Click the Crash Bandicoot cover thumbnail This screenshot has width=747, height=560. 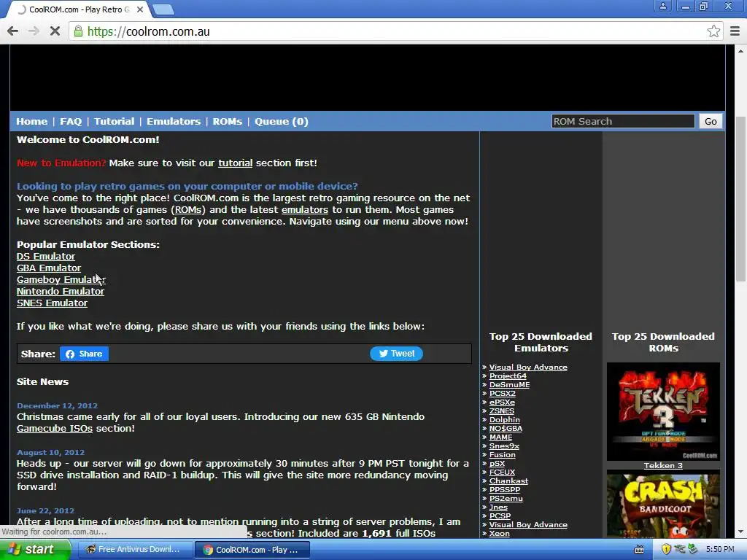point(663,505)
